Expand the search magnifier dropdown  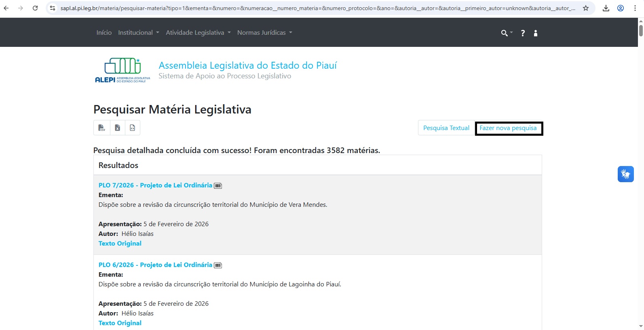(x=506, y=33)
